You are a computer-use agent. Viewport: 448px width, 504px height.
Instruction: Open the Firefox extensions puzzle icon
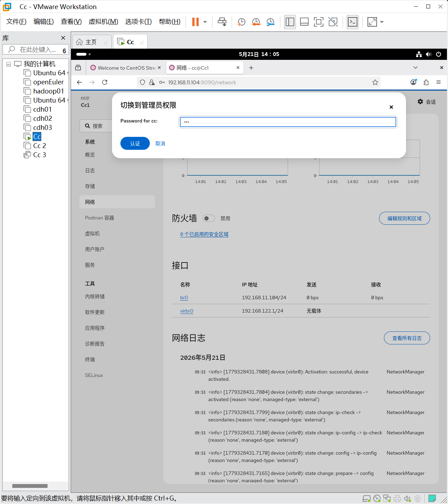point(426,82)
